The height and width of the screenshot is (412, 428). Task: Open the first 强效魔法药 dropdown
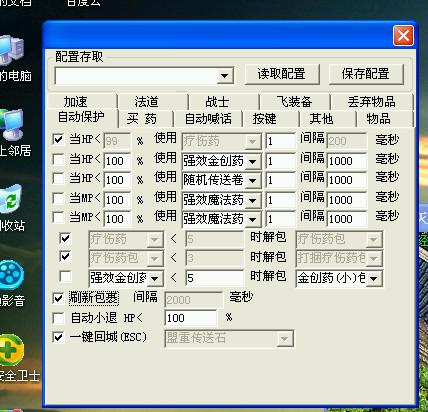click(x=253, y=200)
